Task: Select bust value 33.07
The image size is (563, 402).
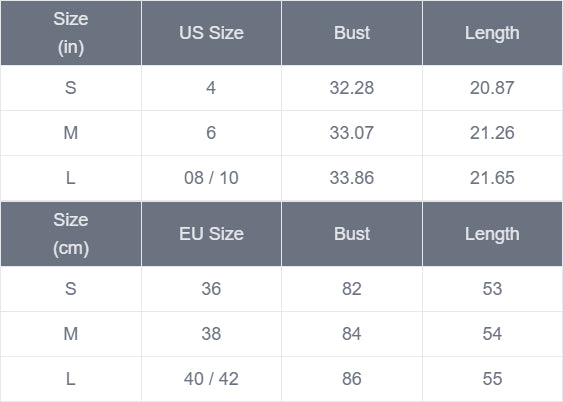Action: coord(352,133)
